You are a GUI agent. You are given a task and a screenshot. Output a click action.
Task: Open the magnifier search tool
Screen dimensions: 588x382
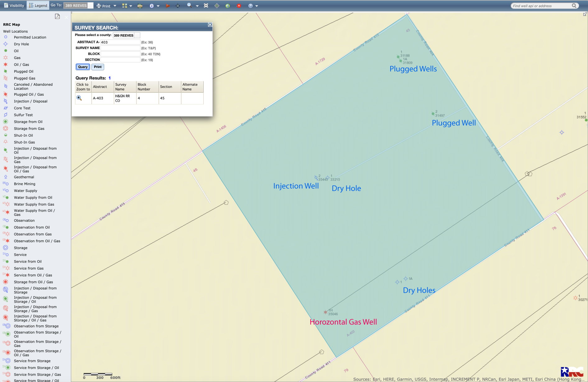[x=189, y=6]
